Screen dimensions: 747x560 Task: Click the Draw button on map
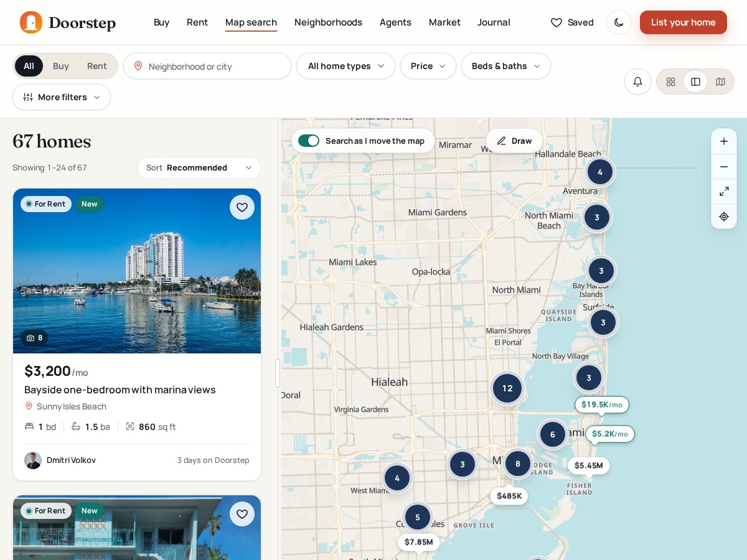tap(514, 141)
